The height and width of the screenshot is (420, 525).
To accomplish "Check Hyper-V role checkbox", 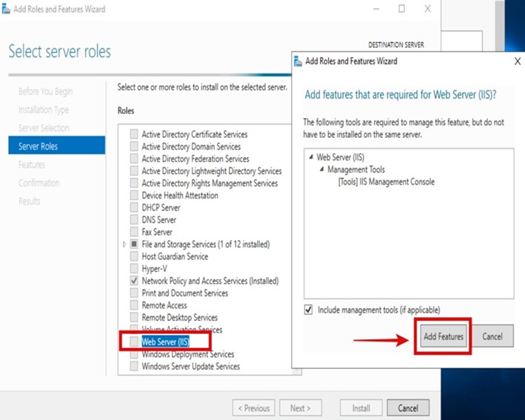I will [134, 269].
